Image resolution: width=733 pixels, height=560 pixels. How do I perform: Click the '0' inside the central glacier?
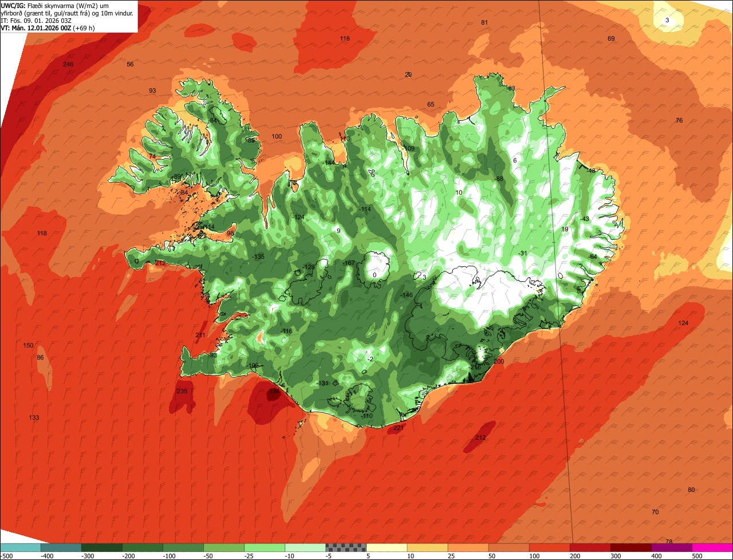pyautogui.click(x=375, y=275)
